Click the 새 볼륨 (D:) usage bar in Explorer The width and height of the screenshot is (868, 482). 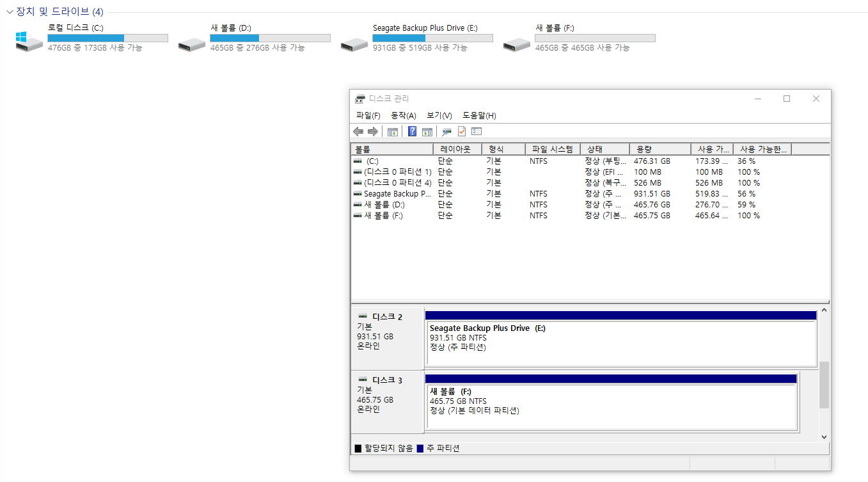coord(270,38)
